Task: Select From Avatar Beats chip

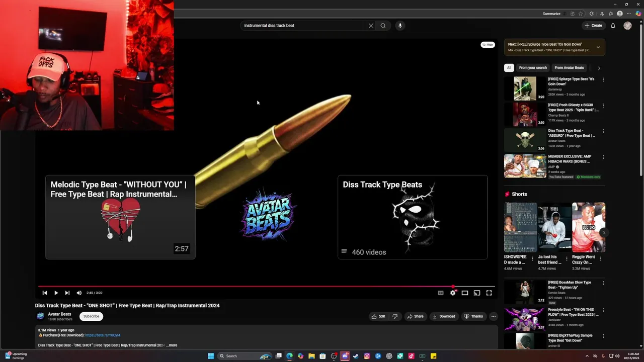Action: click(569, 68)
